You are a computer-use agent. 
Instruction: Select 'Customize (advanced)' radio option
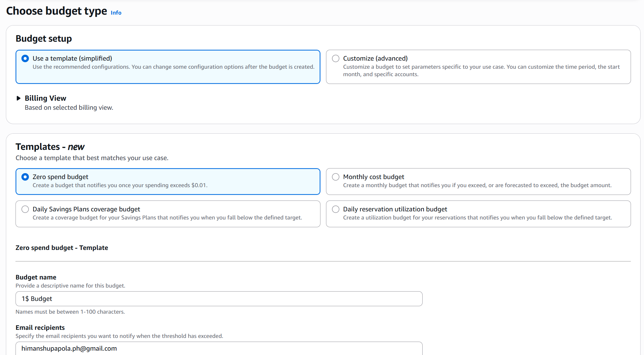point(336,58)
